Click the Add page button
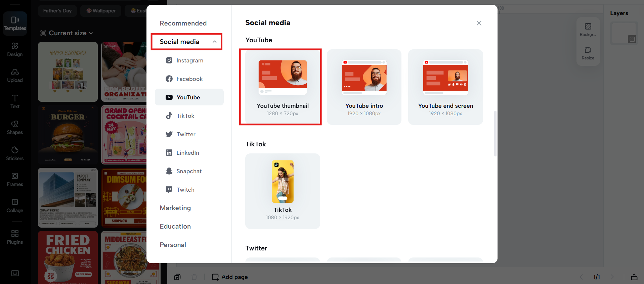644x284 pixels. 230,277
